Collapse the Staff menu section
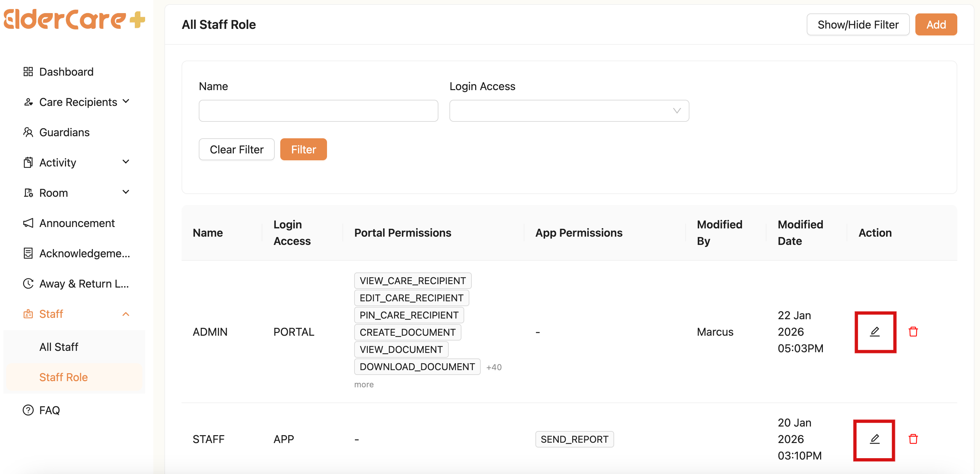 pos(126,314)
